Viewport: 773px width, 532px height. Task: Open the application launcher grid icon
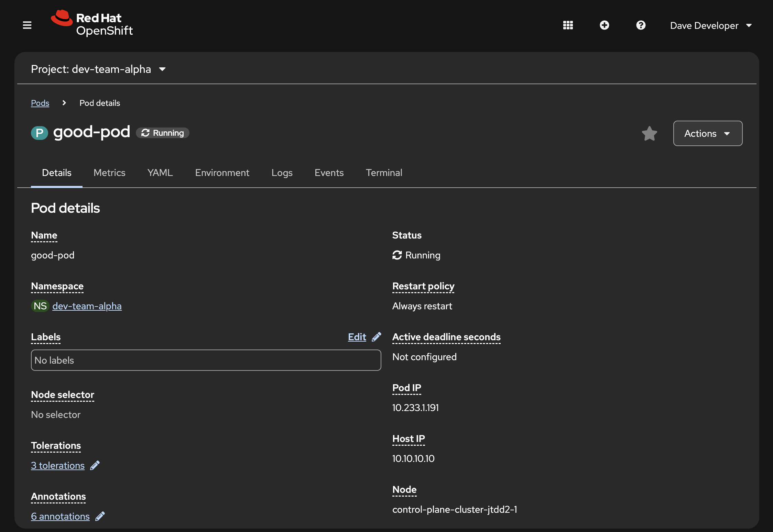click(568, 25)
